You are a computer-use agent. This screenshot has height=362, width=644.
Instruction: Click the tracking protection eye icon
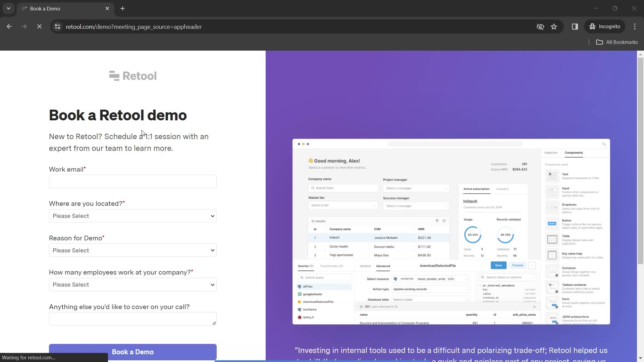(x=540, y=26)
